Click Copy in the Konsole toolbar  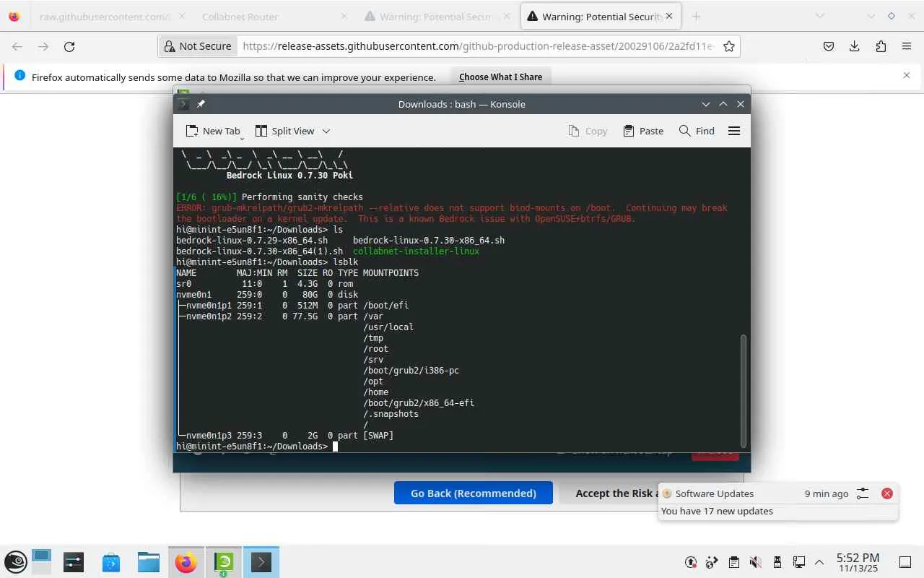point(588,131)
